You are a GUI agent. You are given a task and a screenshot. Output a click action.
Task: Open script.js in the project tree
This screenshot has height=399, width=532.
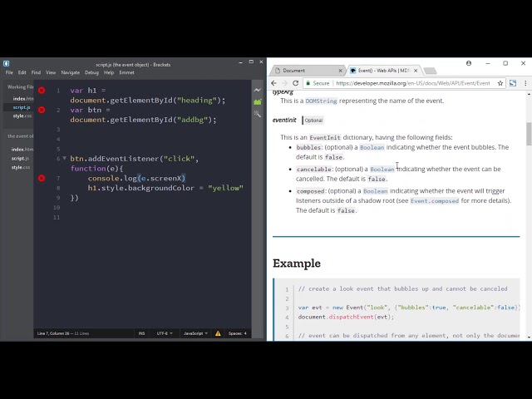point(20,159)
